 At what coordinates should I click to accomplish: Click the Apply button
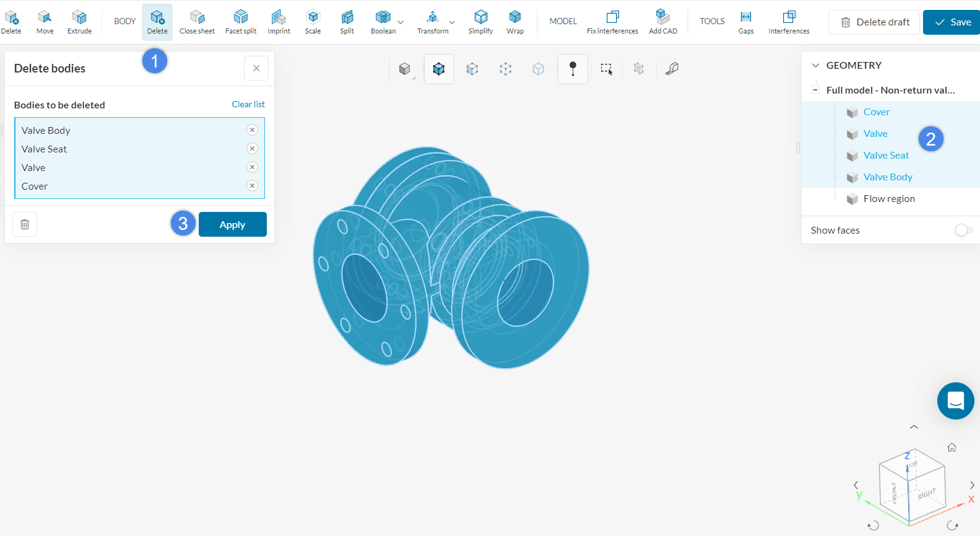pos(232,224)
